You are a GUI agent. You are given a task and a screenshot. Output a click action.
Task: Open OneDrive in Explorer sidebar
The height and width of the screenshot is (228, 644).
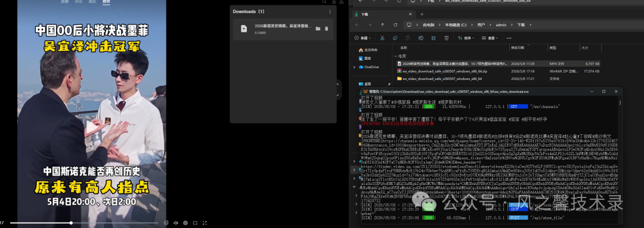click(369, 67)
